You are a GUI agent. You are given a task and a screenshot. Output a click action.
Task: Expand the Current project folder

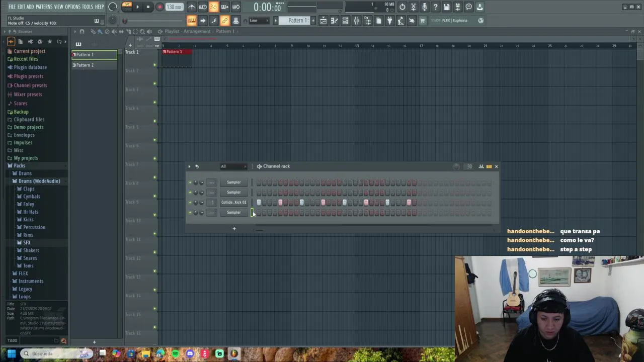click(x=30, y=51)
